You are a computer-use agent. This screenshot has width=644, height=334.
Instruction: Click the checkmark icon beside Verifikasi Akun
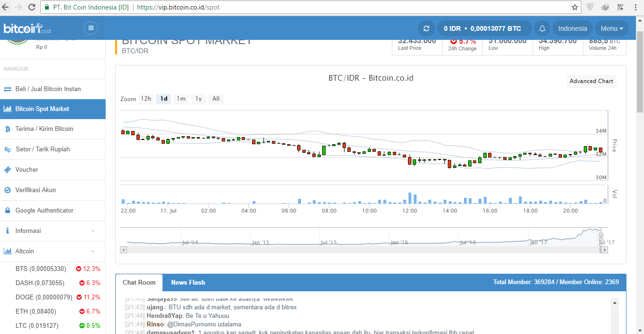[x=7, y=190]
